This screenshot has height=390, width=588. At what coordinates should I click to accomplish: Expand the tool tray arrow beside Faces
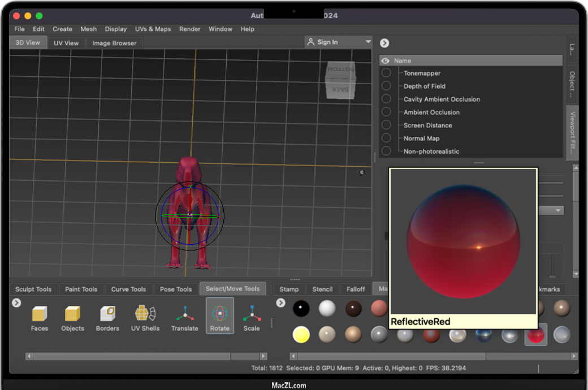tap(16, 303)
